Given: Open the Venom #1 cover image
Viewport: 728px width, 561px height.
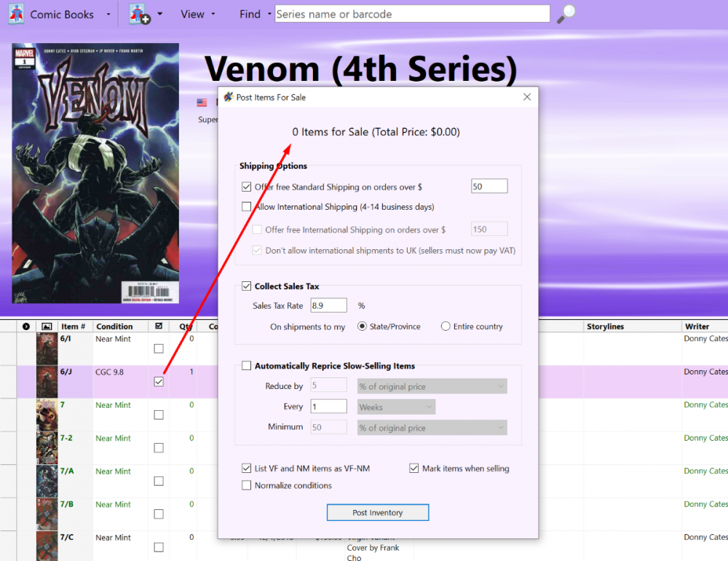Looking at the screenshot, I should [95, 173].
